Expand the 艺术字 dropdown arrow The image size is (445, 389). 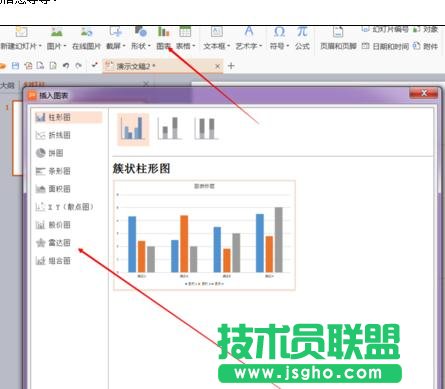click(x=261, y=46)
